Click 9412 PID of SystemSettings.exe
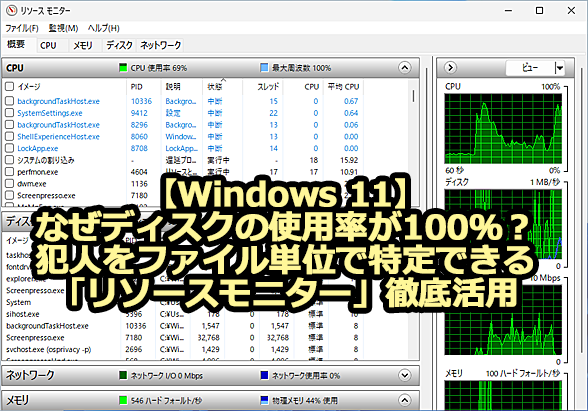 pos(139,113)
